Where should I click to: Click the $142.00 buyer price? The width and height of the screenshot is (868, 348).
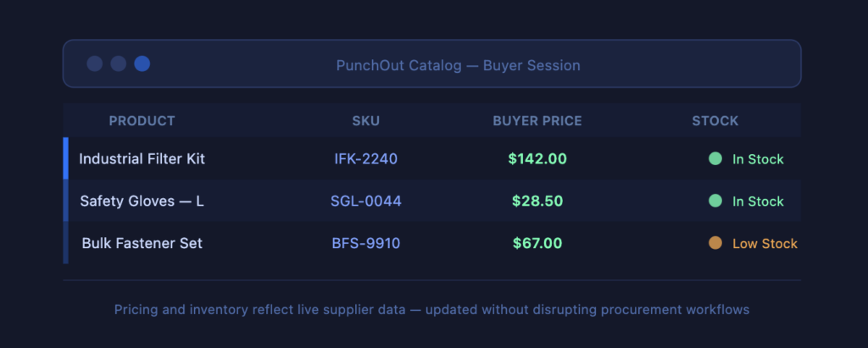pos(537,158)
